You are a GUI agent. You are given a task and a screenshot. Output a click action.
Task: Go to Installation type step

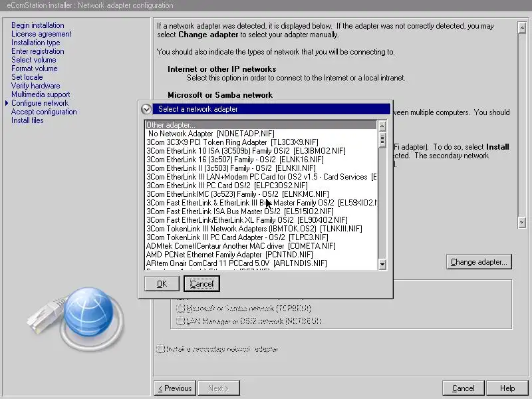coord(36,43)
